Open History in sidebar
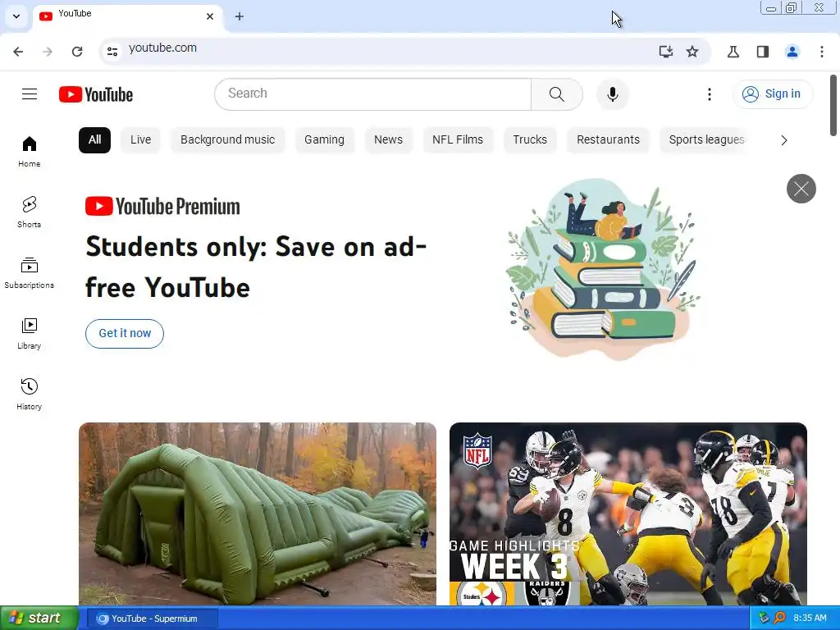The height and width of the screenshot is (630, 840). pyautogui.click(x=30, y=394)
